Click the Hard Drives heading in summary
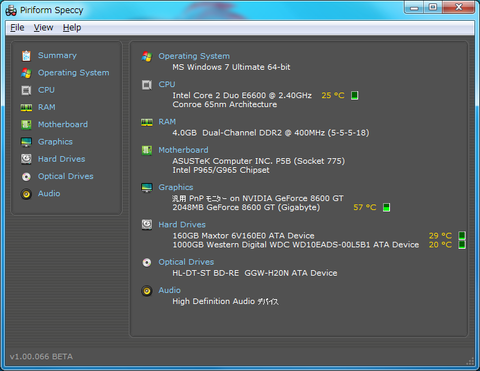Screen dimensions: 480x371 click(x=182, y=225)
